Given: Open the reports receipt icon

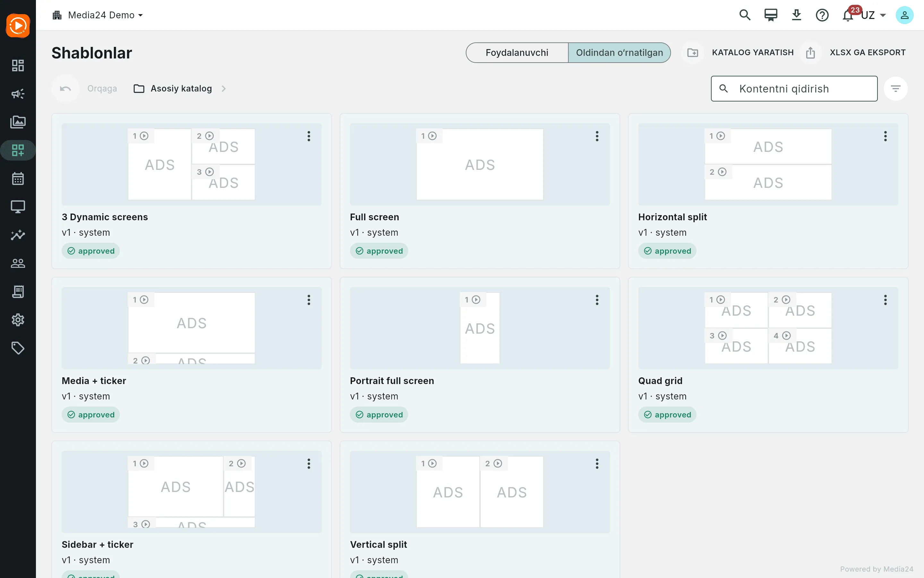Looking at the screenshot, I should tap(18, 291).
